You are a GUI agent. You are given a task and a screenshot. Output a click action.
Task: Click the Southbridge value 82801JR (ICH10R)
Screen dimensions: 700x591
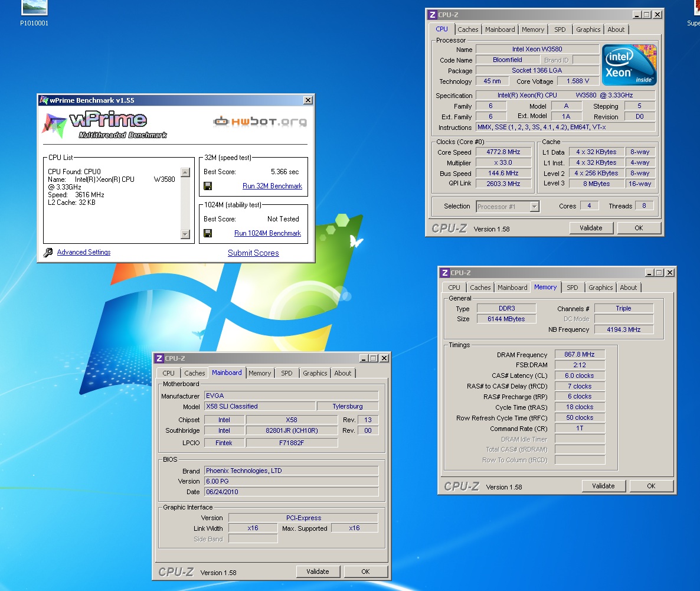[292, 430]
